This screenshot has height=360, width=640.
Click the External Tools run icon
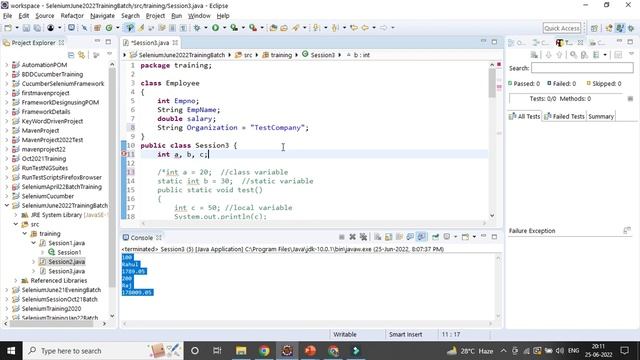(x=253, y=28)
